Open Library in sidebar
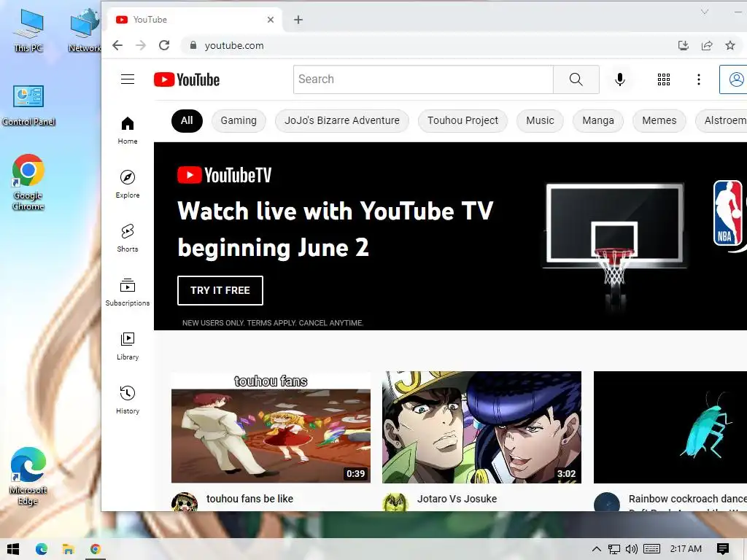This screenshot has height=560, width=747. 127,346
